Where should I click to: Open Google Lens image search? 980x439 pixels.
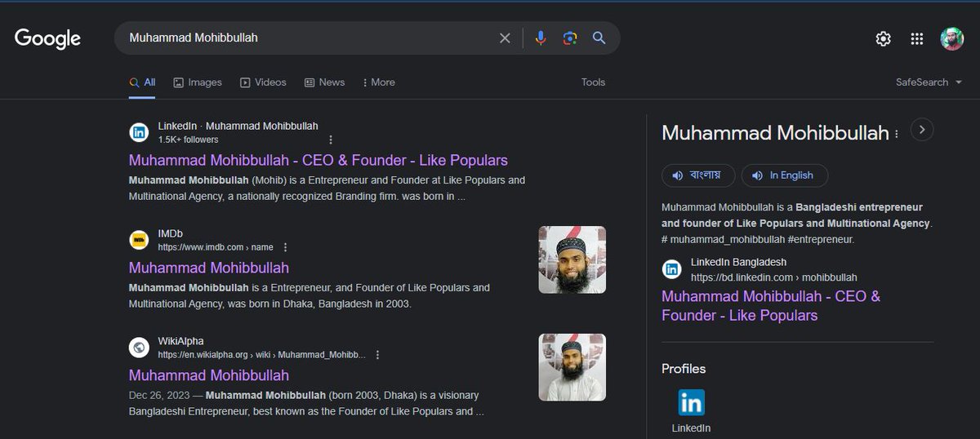tap(569, 38)
